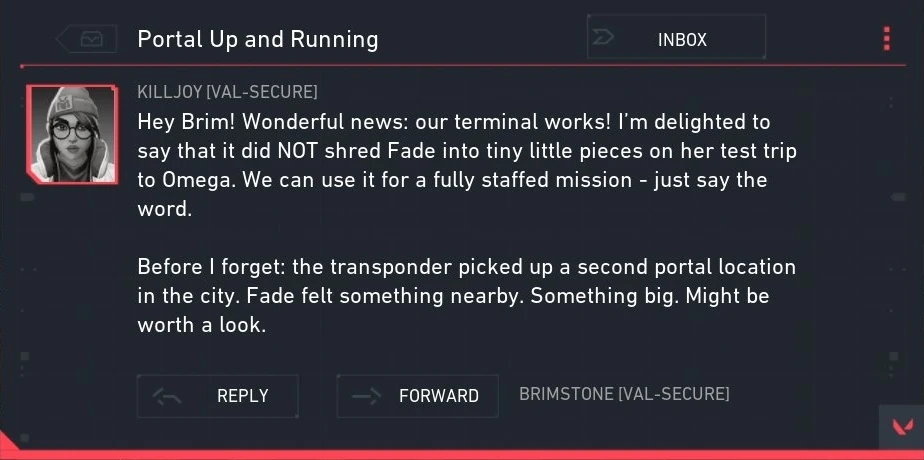
Task: Click the envelope back icon in header
Action: 91,39
